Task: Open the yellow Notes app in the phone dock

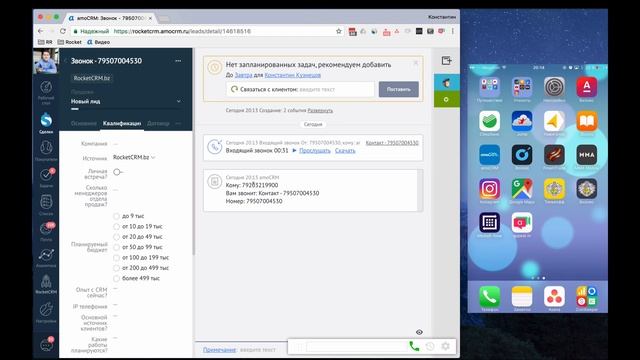Action: click(x=522, y=296)
